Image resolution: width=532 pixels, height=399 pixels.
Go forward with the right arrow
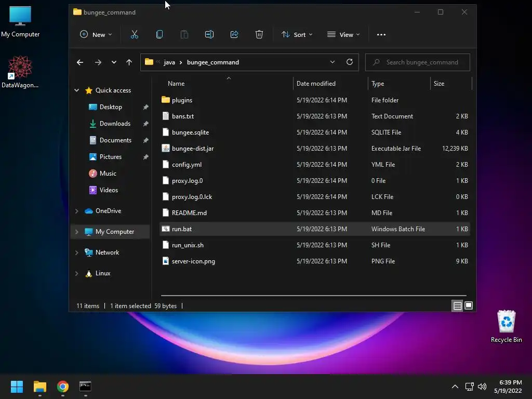[98, 62]
